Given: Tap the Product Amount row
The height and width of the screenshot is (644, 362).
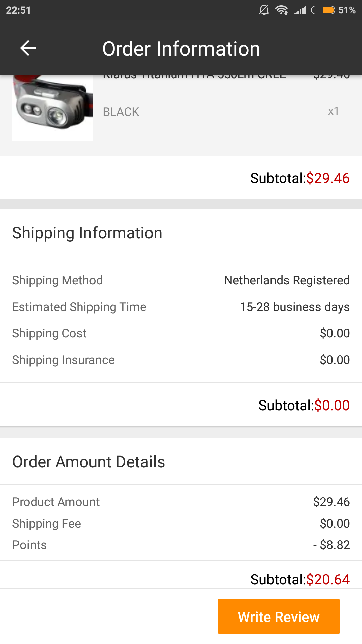Looking at the screenshot, I should 181,502.
